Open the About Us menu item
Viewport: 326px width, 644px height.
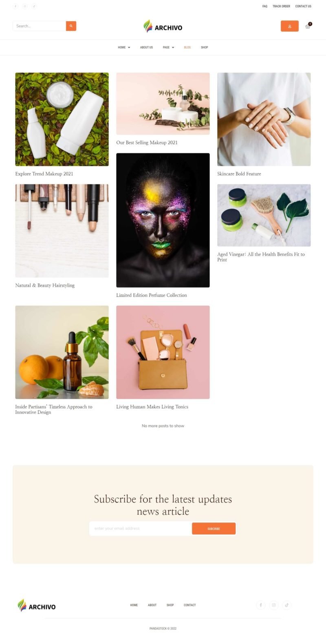pos(147,47)
